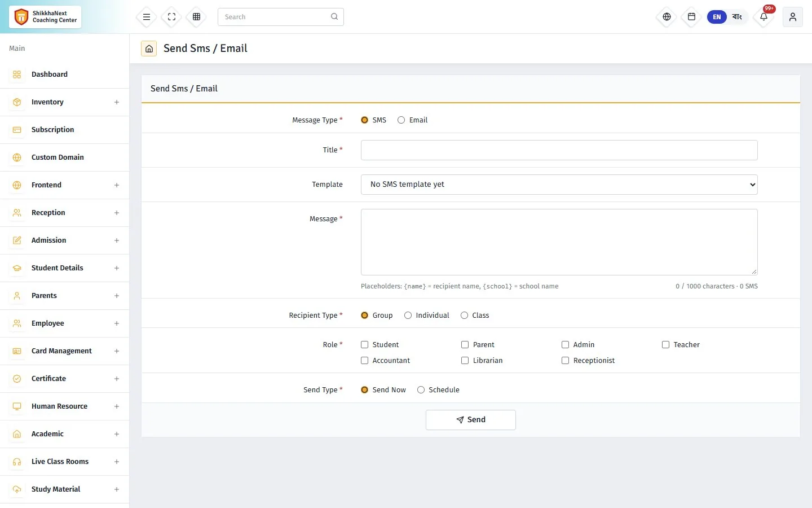812x508 pixels.
Task: Click the Dashboard sidebar icon
Action: point(17,75)
